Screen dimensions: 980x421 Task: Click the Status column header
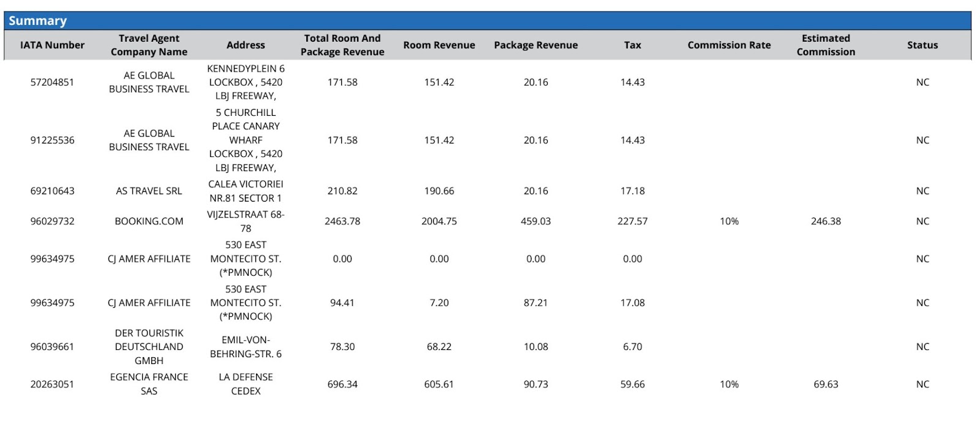coord(922,45)
